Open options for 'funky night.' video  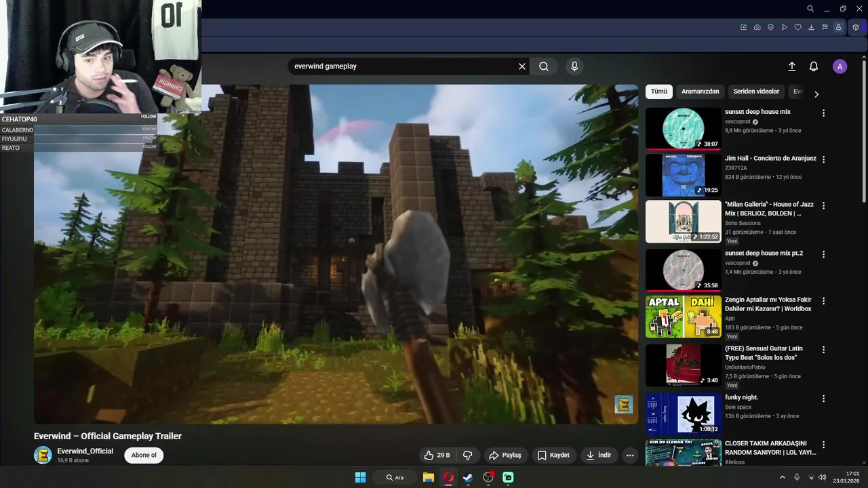pyautogui.click(x=824, y=399)
